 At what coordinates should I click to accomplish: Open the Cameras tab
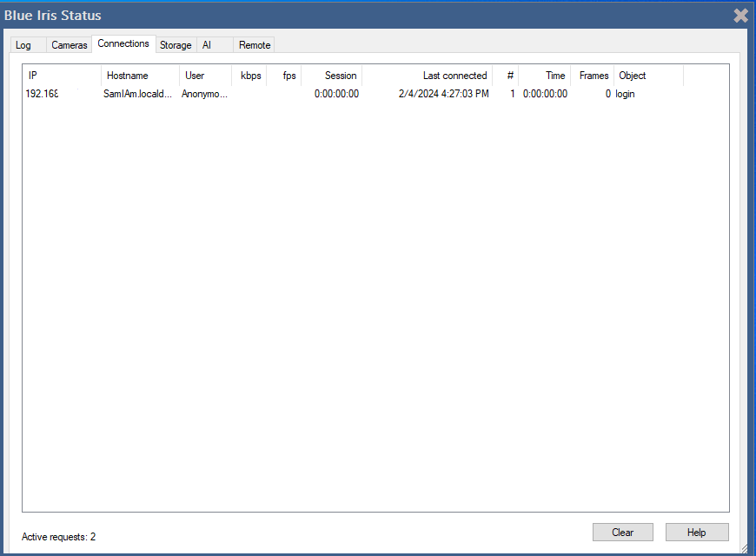[x=70, y=45]
